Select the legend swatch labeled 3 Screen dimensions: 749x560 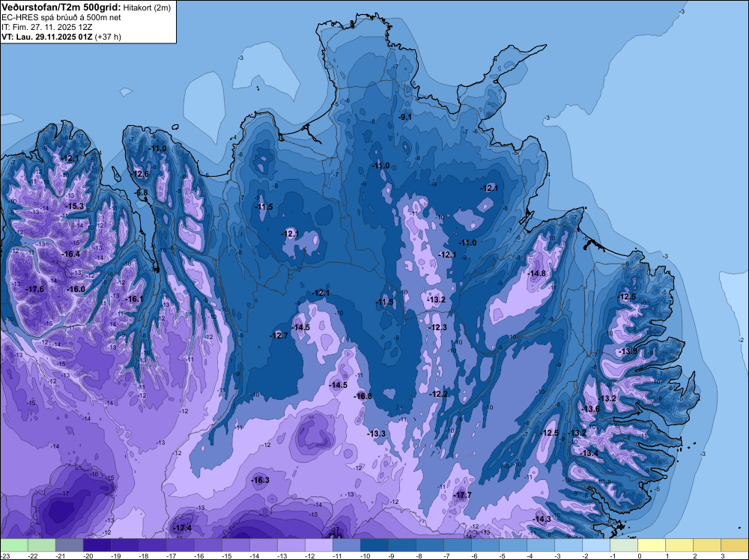coord(735,545)
